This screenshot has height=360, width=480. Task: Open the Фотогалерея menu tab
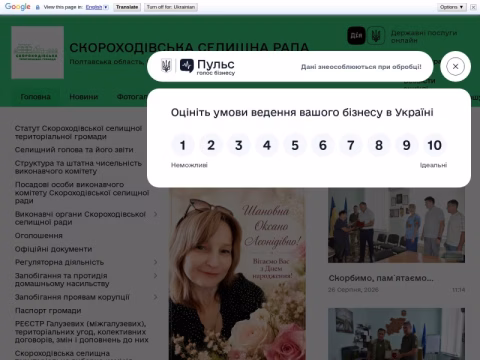132,97
